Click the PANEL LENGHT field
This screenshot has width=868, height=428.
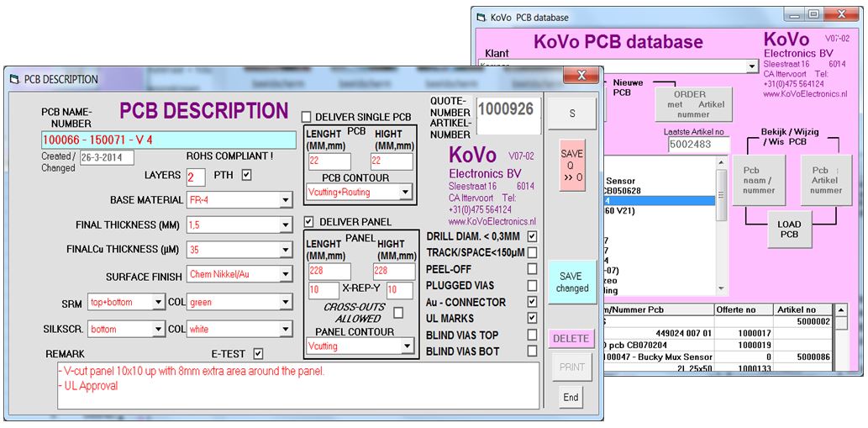coord(329,272)
